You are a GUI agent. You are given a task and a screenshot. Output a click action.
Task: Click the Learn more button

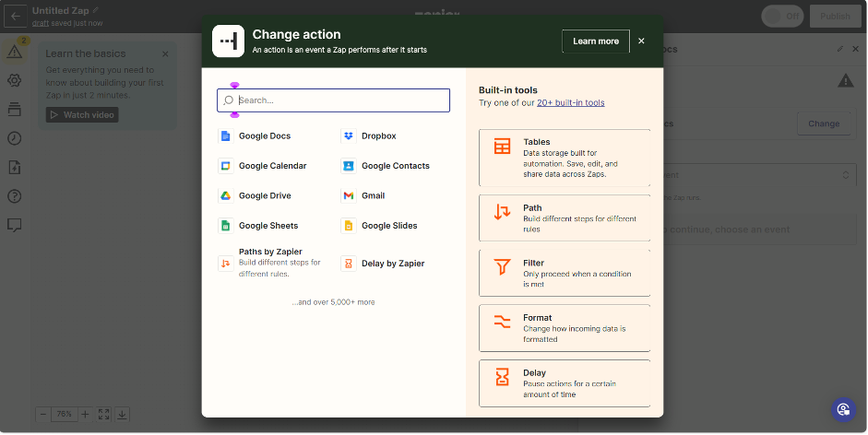[595, 41]
